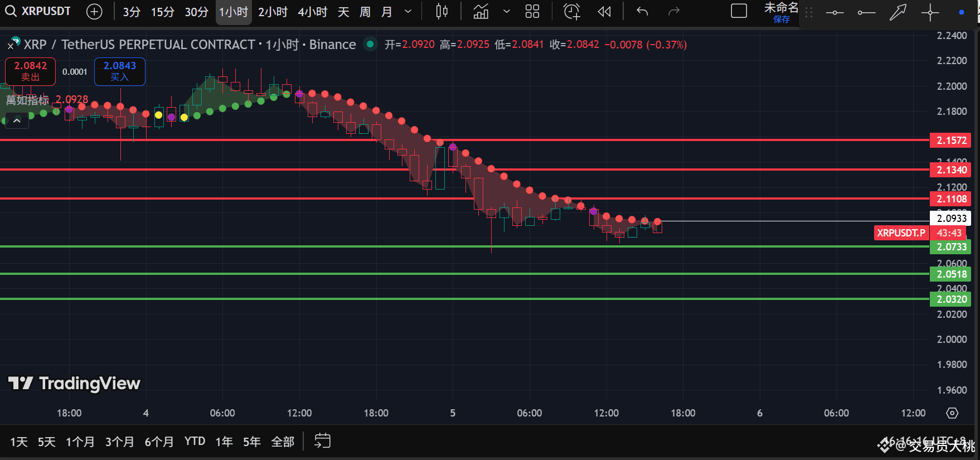The height and width of the screenshot is (460, 980).
Task: Set date range to 6个月
Action: [159, 442]
